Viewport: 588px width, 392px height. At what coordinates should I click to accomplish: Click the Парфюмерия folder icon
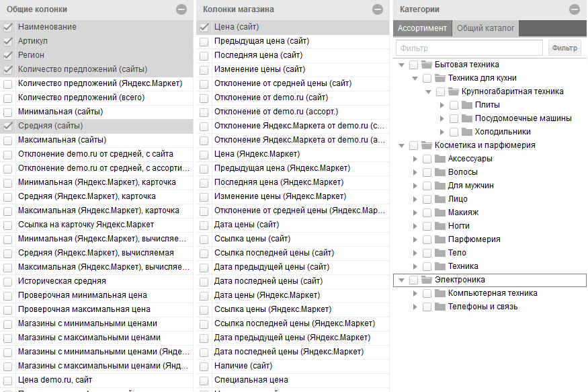click(439, 239)
